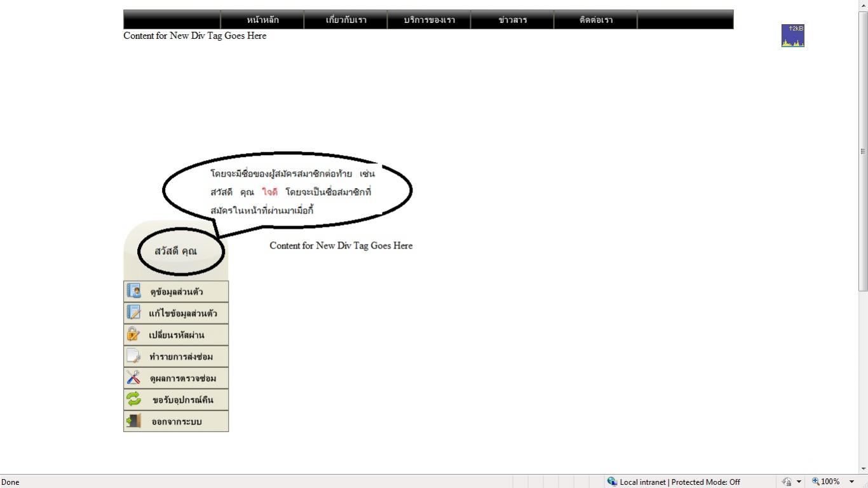The image size is (868, 488).
Task: Click the เปลี่ยนรหัสผ่าน padlock icon
Action: click(x=133, y=334)
